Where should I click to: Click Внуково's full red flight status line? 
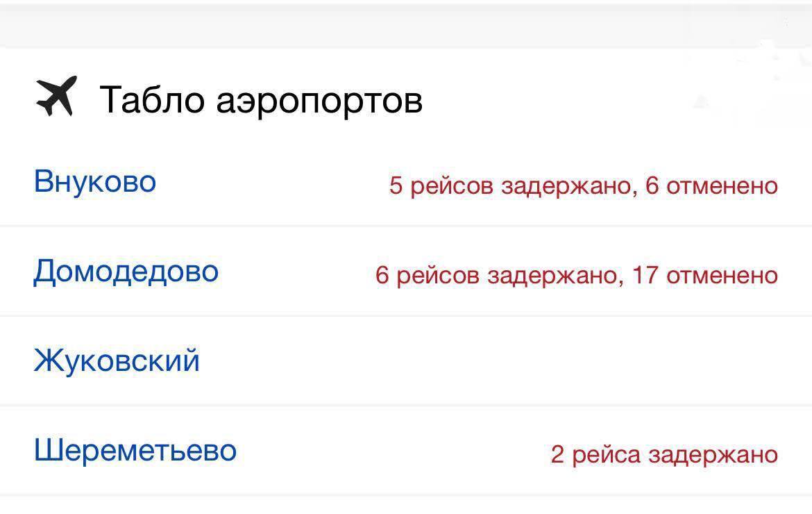[583, 186]
